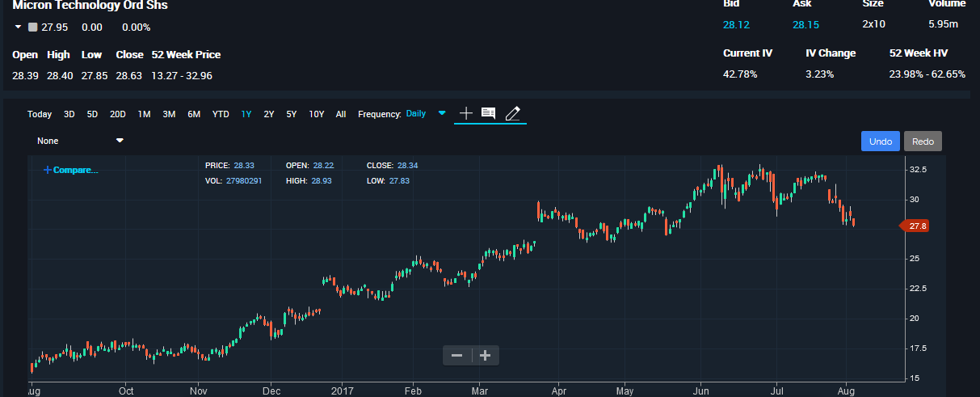
Task: Click the Compare link
Action: point(70,170)
